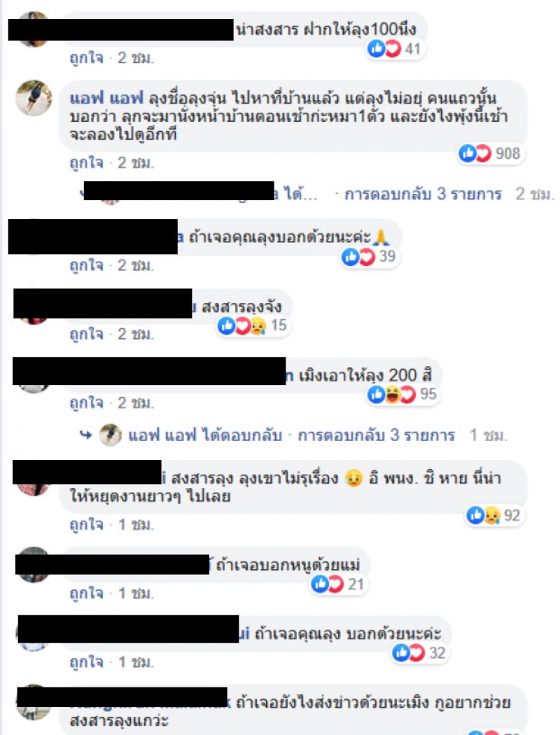Image resolution: width=560 pixels, height=735 pixels.
Task: Like the comment น่าสงสาร ฝากให้ลุง100นึง
Action: (86, 57)
